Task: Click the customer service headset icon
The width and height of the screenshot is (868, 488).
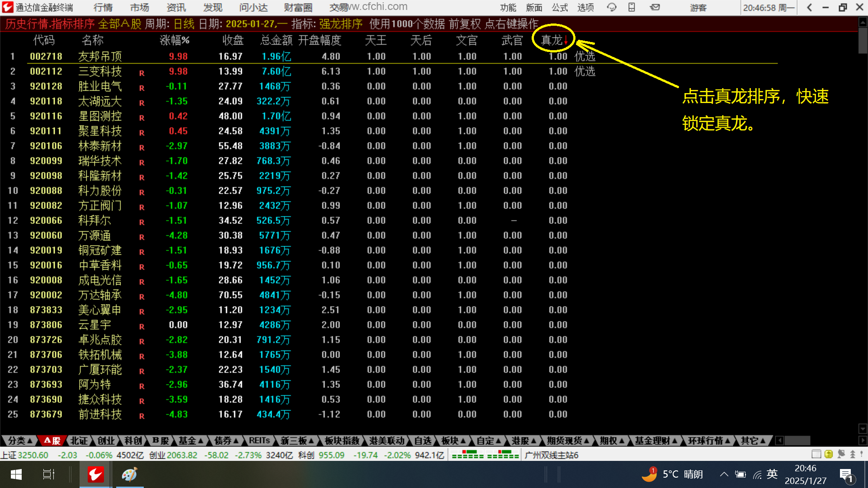Action: pos(612,7)
